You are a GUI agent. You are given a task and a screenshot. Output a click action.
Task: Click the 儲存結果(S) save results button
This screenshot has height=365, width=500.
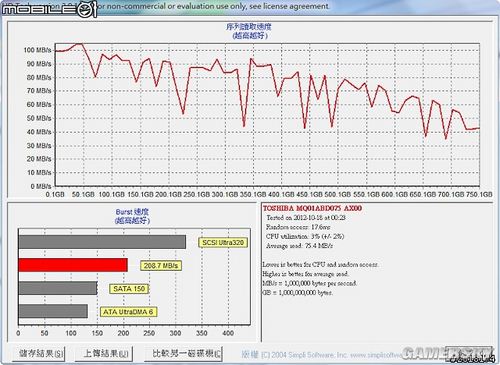tap(39, 353)
